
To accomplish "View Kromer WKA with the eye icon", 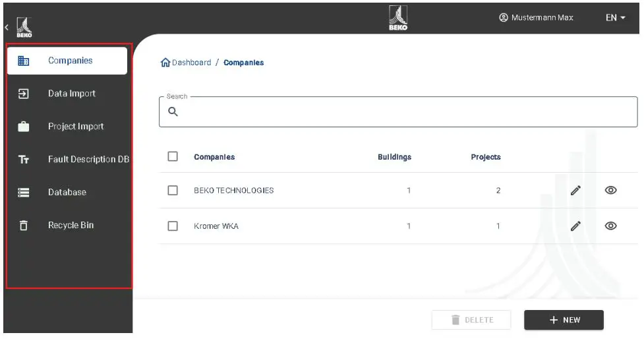I will pos(611,226).
